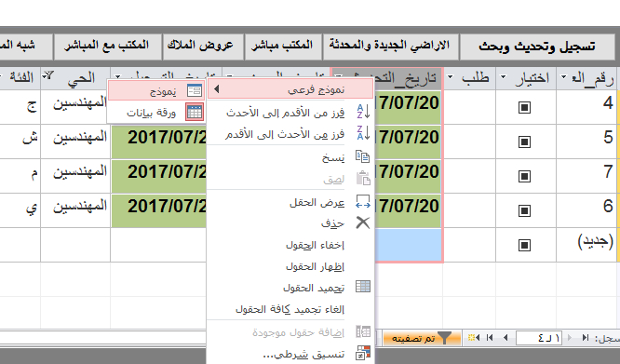Toggle اختيار checkbox in row 4

524,107
